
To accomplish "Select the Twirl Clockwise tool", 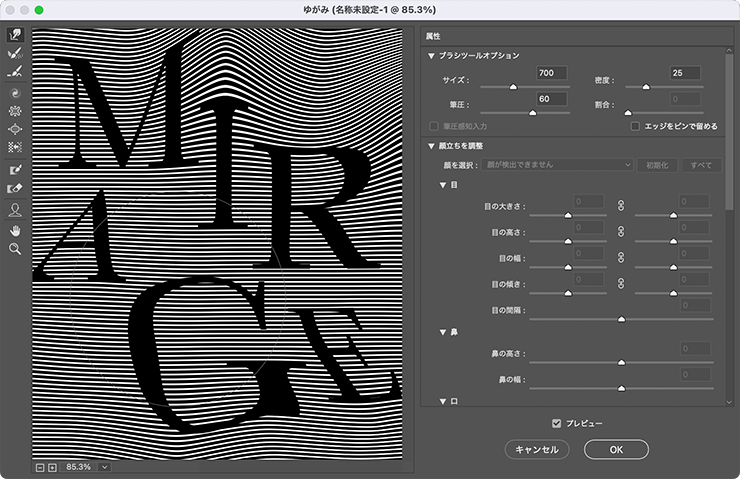I will point(15,93).
